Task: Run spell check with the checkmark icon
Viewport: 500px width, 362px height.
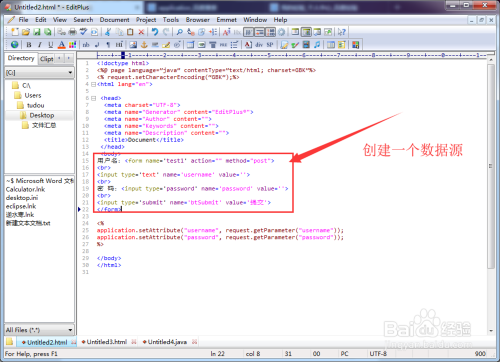Action: pyautogui.click(x=83, y=32)
